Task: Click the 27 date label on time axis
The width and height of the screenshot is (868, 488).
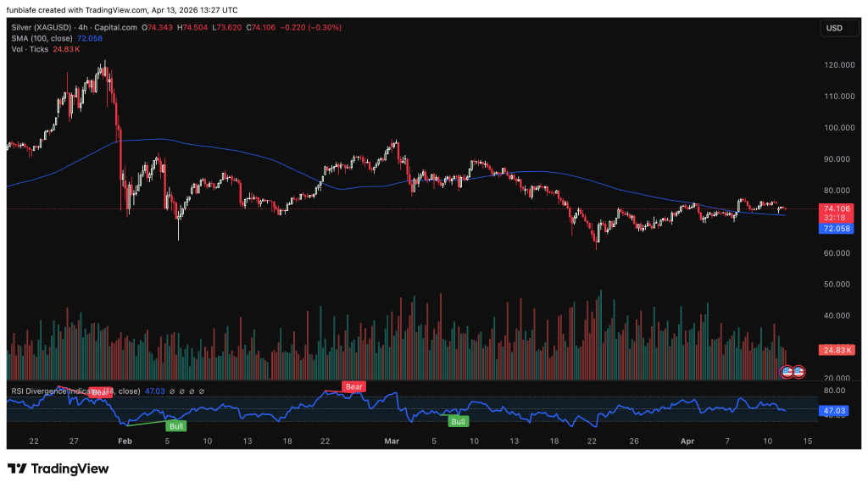Action: coord(74,441)
